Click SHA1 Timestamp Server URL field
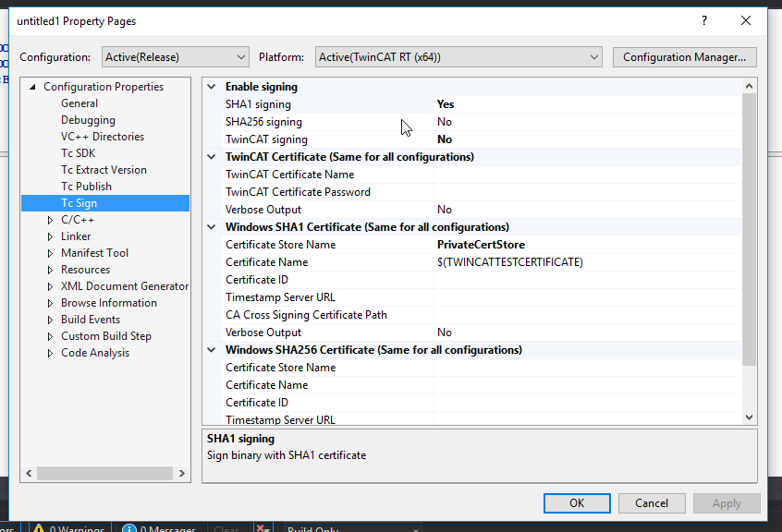This screenshot has width=782, height=532. pos(588,297)
